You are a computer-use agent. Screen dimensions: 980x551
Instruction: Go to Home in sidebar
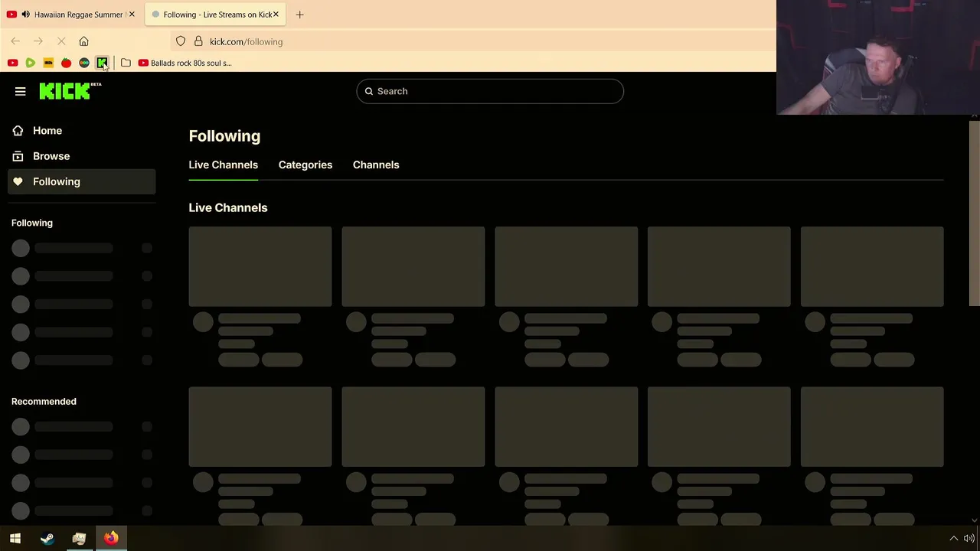pyautogui.click(x=83, y=131)
